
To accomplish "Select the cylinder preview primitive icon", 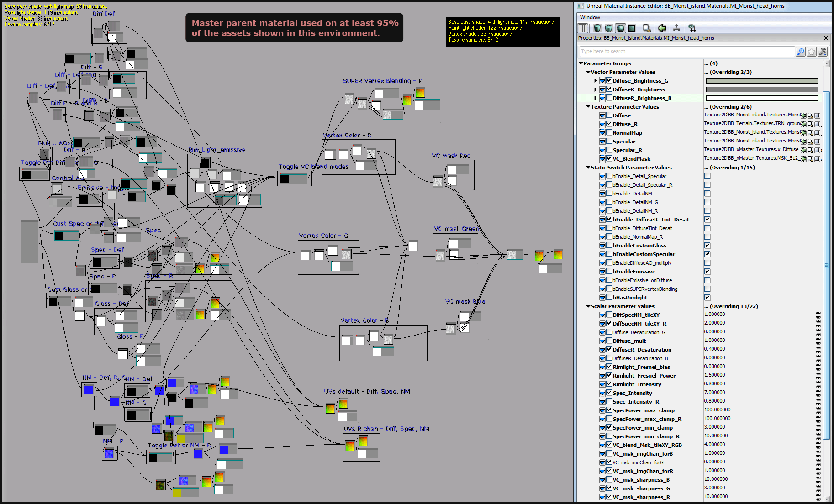I will (597, 28).
